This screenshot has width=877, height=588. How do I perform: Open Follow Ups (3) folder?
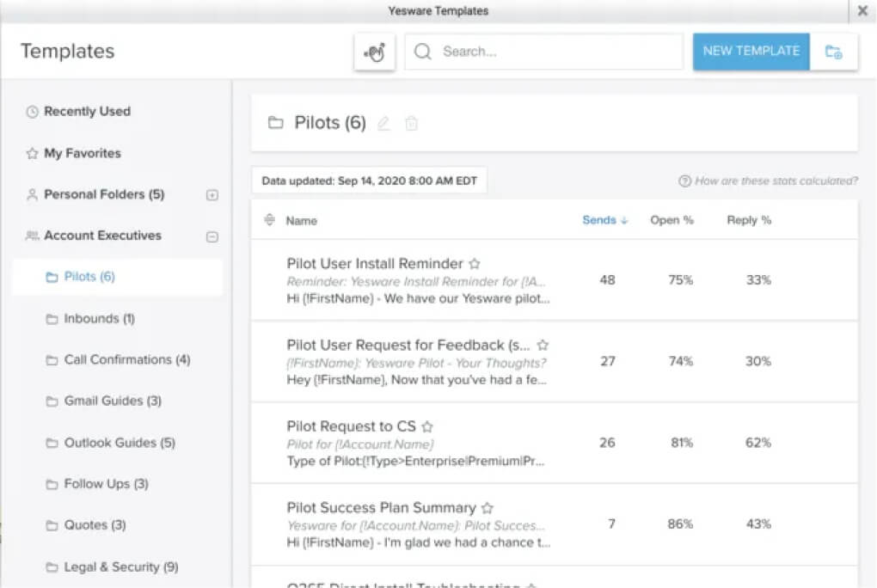pyautogui.click(x=107, y=483)
